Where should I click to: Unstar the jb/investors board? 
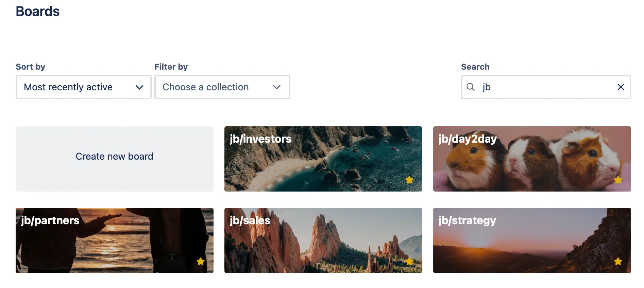tap(409, 180)
